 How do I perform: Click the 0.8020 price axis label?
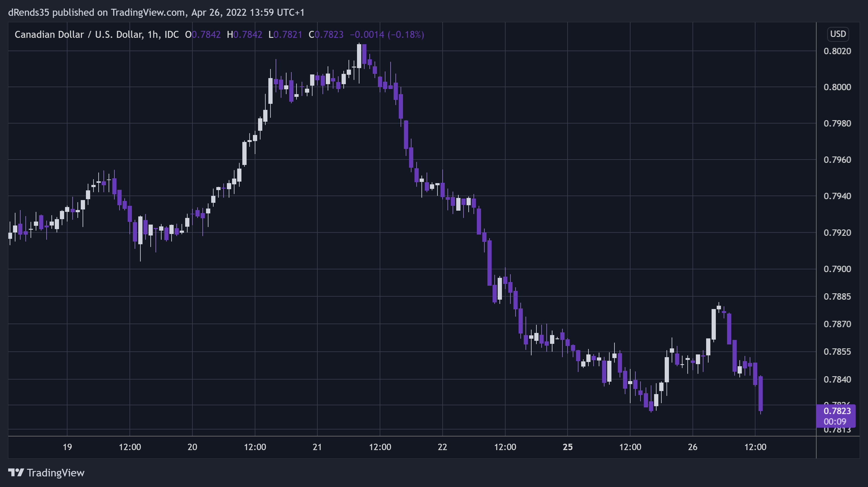point(837,51)
